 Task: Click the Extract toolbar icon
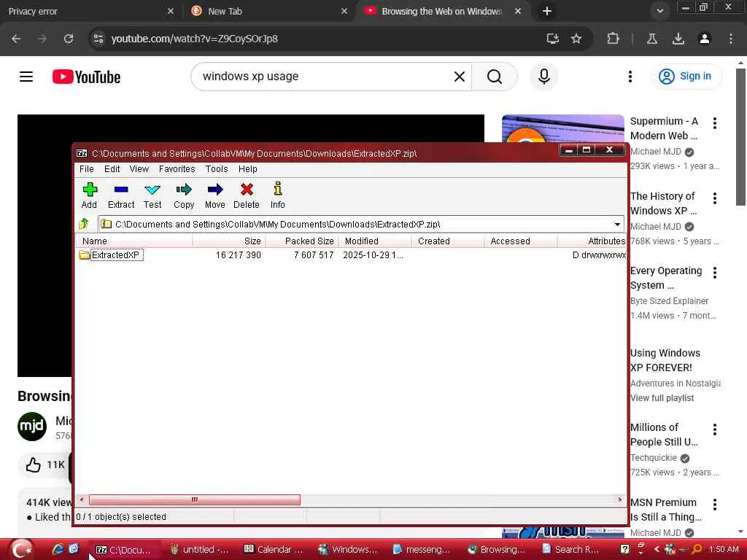121,195
